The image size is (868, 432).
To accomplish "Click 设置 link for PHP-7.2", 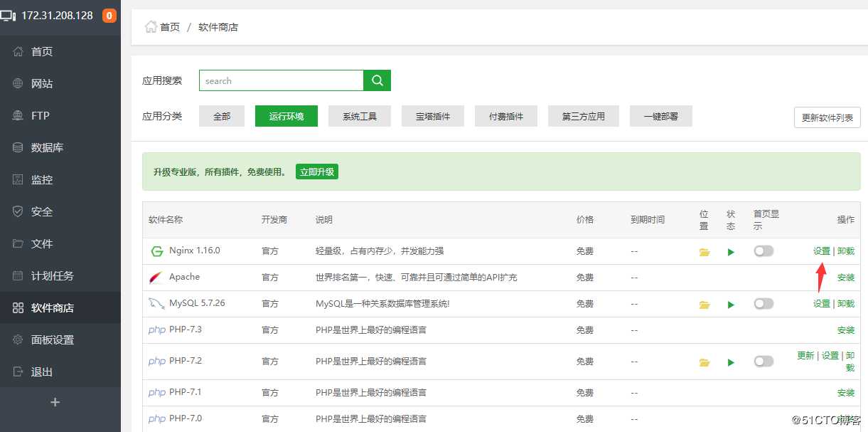I will tap(830, 356).
